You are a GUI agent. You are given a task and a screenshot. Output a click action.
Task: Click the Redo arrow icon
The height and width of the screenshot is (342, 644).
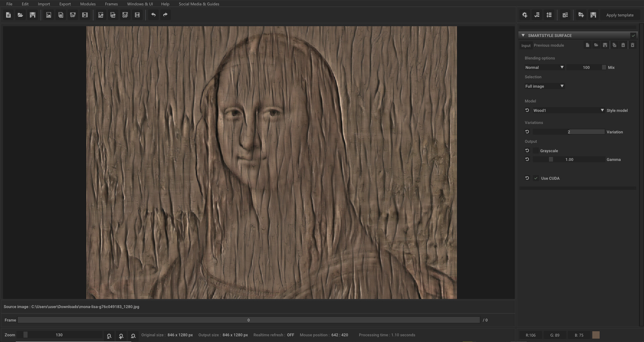[x=165, y=15]
